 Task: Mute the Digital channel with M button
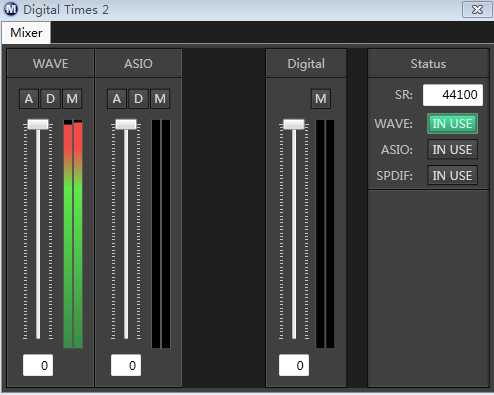tap(321, 99)
